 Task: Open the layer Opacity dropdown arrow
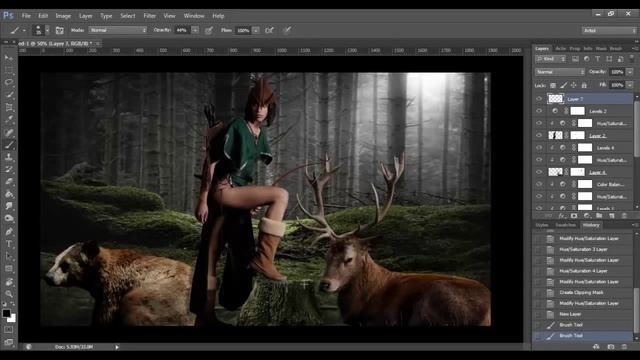point(630,72)
